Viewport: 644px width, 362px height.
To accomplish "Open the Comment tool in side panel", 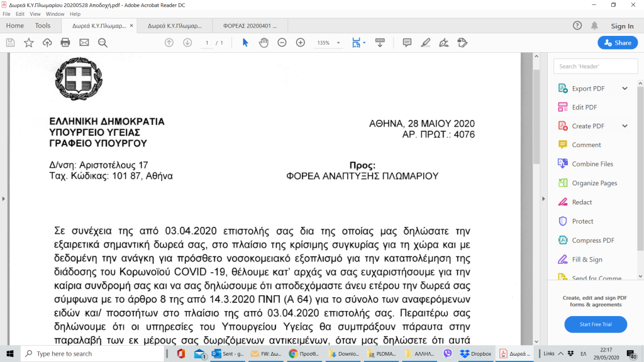I will point(586,145).
